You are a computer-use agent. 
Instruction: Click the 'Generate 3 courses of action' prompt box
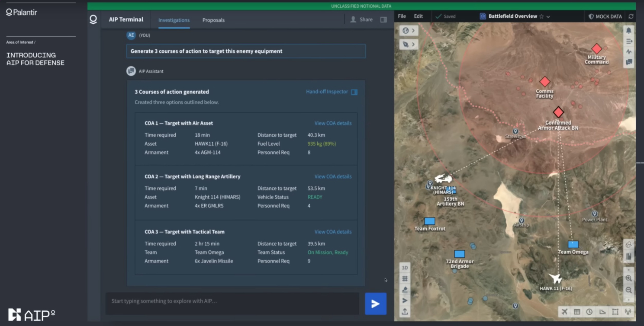click(246, 51)
